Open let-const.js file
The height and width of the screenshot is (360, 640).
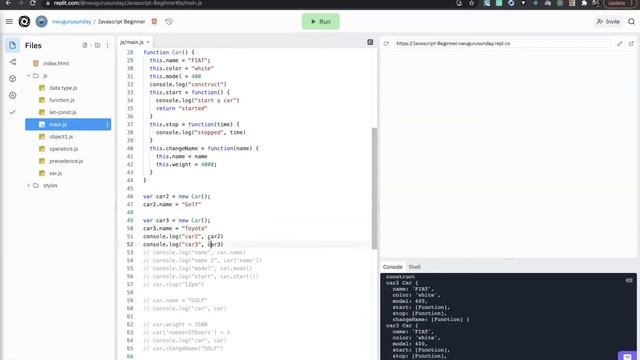click(62, 112)
